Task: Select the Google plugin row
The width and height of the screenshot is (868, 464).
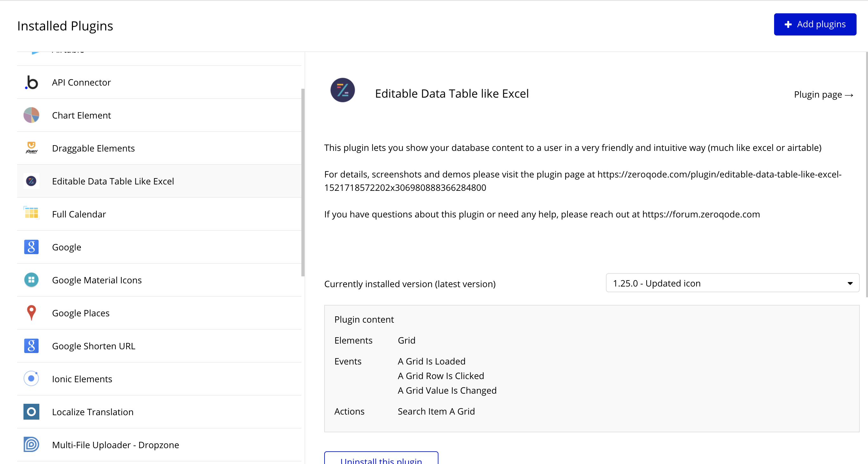Action: coord(159,247)
